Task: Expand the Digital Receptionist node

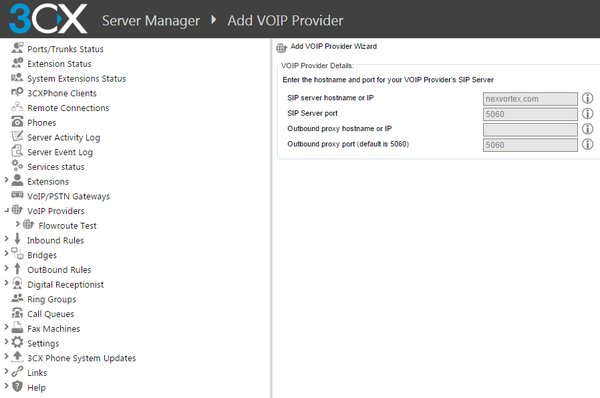Action: 6,282
